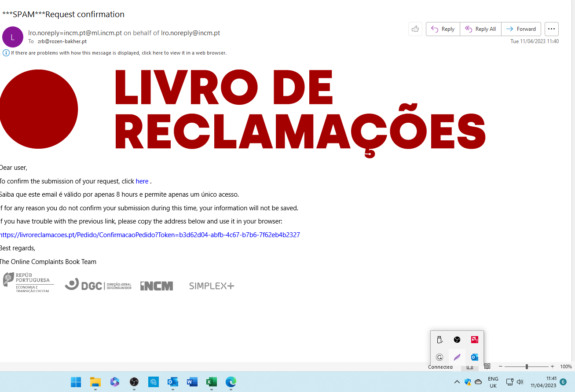Launch Microsoft Edge from the taskbar

(231, 382)
